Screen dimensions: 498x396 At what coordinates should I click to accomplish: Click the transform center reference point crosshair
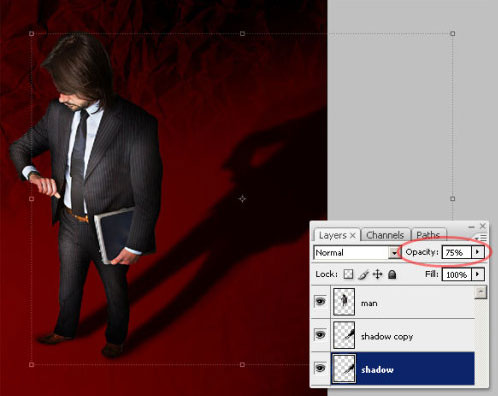point(242,199)
